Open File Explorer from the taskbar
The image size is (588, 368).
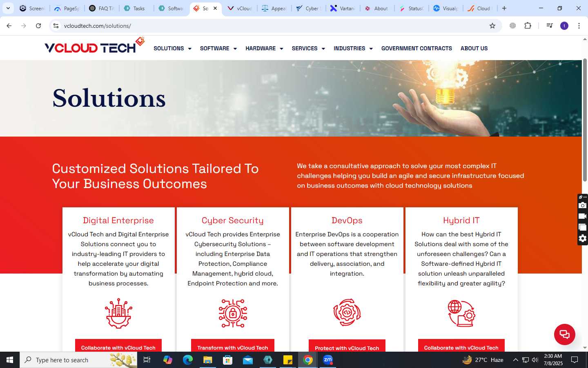(x=208, y=360)
